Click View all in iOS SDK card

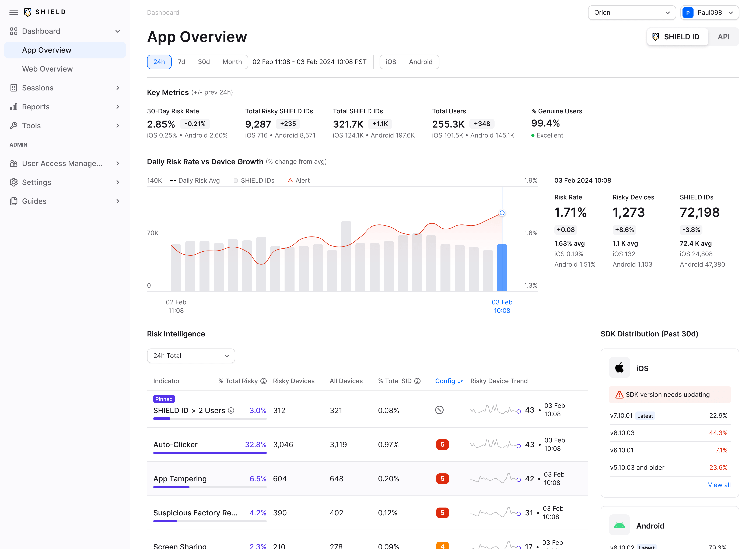719,485
